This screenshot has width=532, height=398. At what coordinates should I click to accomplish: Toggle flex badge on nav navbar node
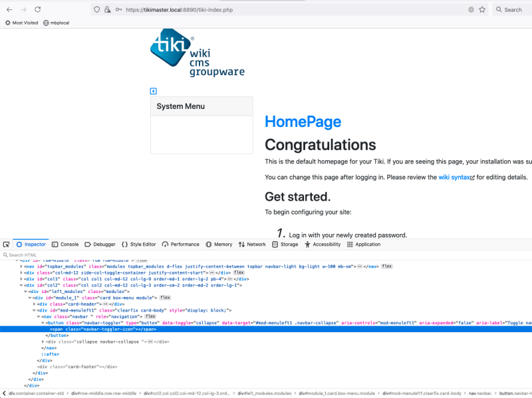pos(150,316)
